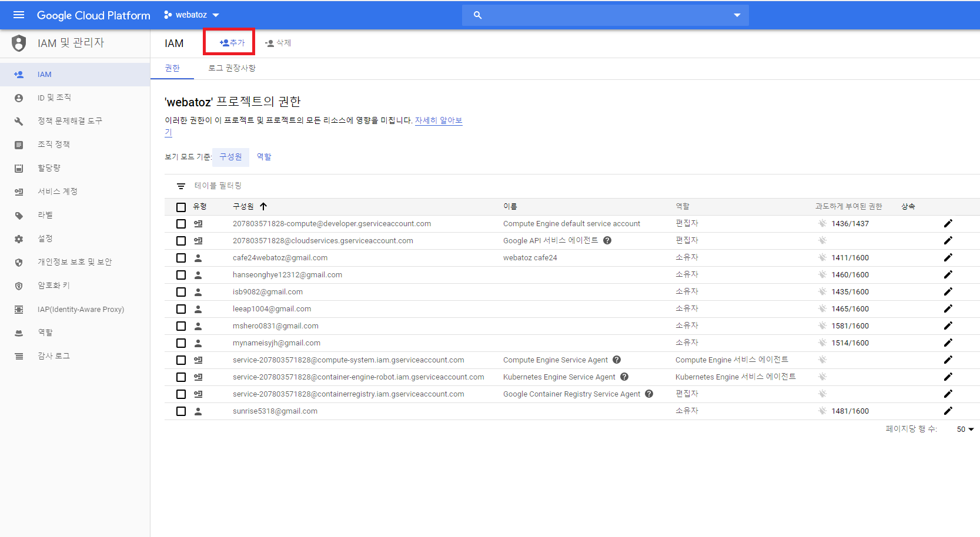Screen dimensions: 980x537
Task: Click the 추가 add member button
Action: pos(232,43)
